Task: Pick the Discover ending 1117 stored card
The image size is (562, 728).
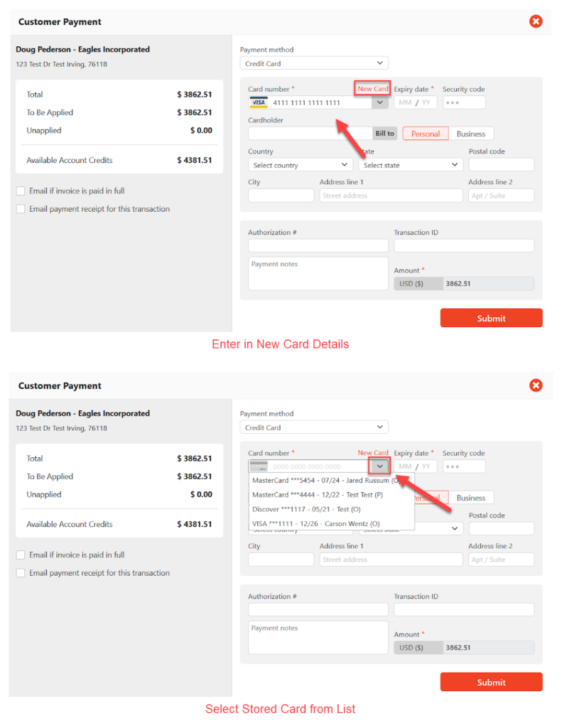Action: tap(306, 509)
